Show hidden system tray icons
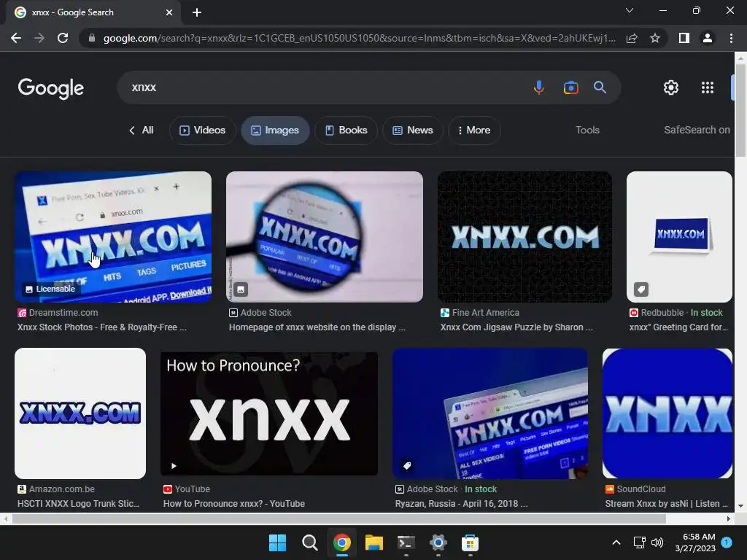This screenshot has height=560, width=747. [616, 542]
